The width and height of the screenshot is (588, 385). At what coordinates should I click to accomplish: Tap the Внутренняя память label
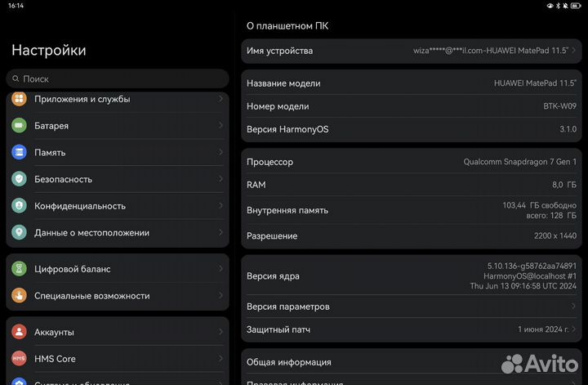(x=287, y=210)
